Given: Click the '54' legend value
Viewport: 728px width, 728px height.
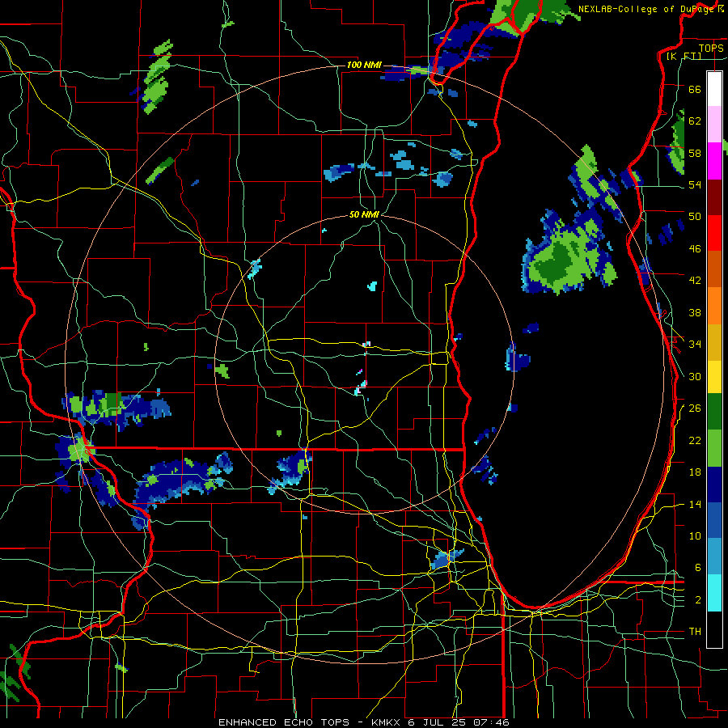Looking at the screenshot, I should point(695,184).
